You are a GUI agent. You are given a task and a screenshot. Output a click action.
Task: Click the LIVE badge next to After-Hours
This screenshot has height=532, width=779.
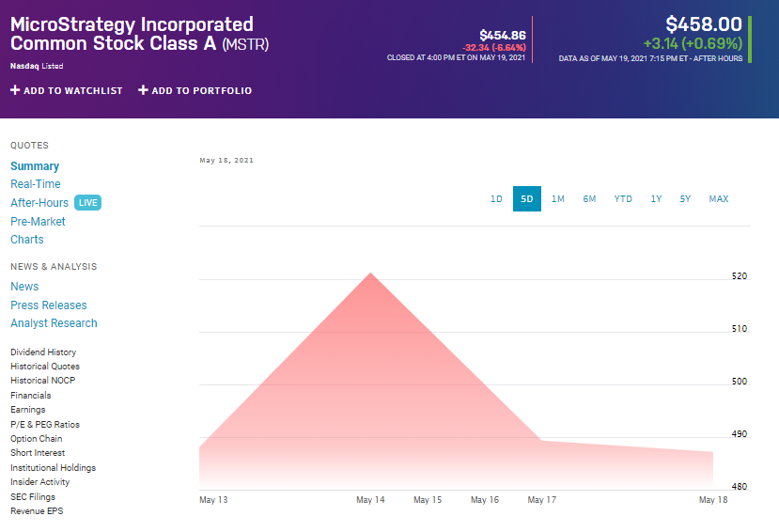click(x=88, y=203)
